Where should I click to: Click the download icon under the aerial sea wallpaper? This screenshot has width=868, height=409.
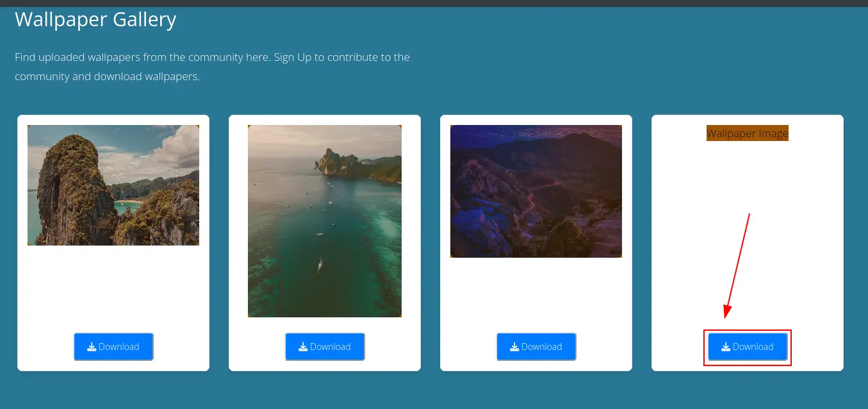tap(303, 347)
